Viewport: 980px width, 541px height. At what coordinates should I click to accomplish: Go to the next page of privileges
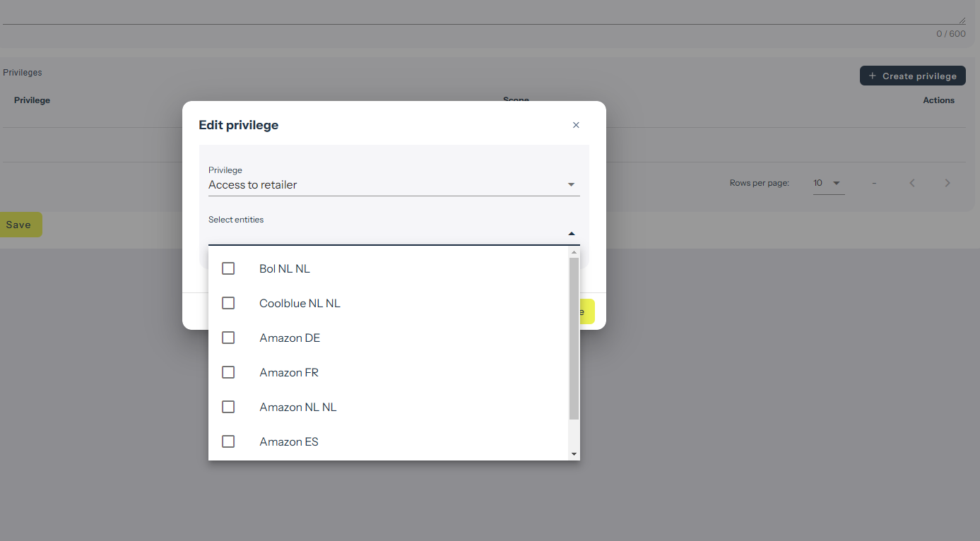click(x=947, y=183)
